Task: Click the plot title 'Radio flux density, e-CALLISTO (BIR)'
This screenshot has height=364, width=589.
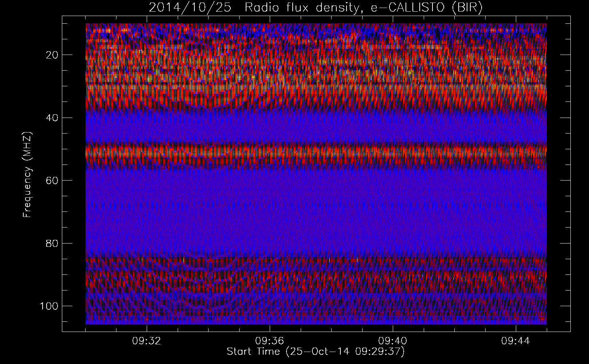Action: point(364,7)
